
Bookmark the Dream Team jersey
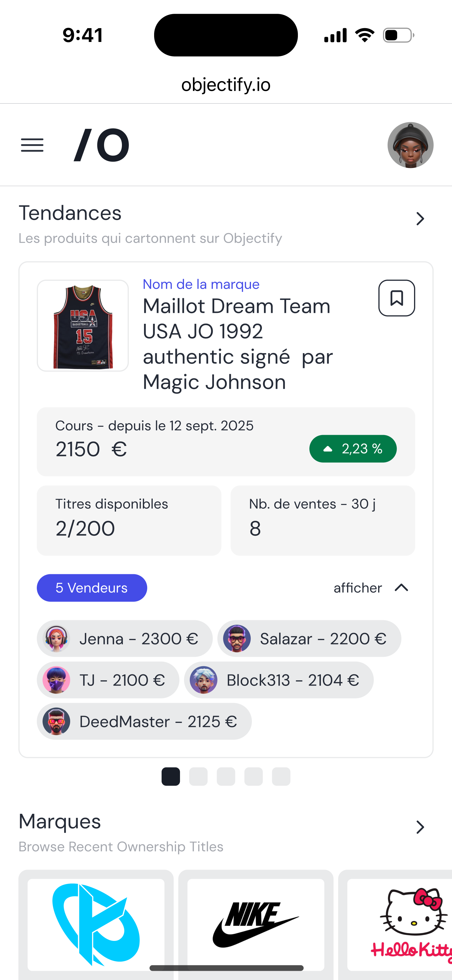(397, 298)
